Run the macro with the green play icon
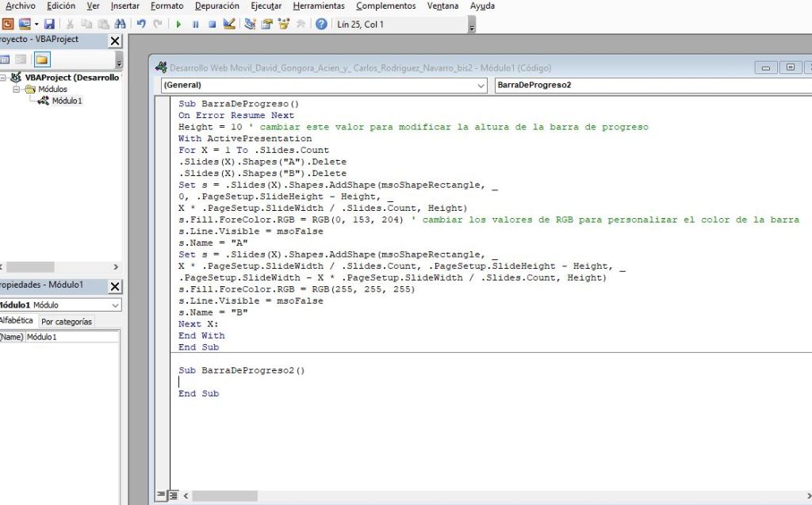 [x=178, y=25]
